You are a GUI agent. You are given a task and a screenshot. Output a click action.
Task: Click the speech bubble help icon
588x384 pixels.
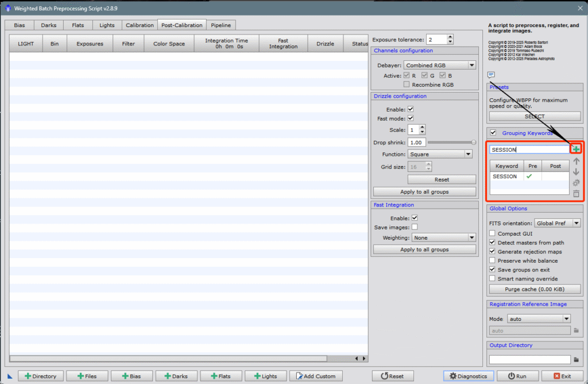coord(491,75)
